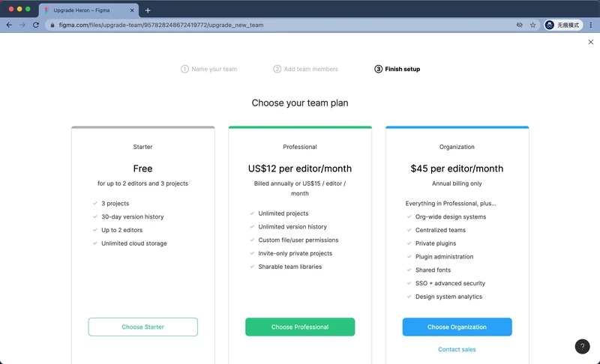Click the browser back arrow
The height and width of the screenshot is (364, 600).
coord(9,25)
